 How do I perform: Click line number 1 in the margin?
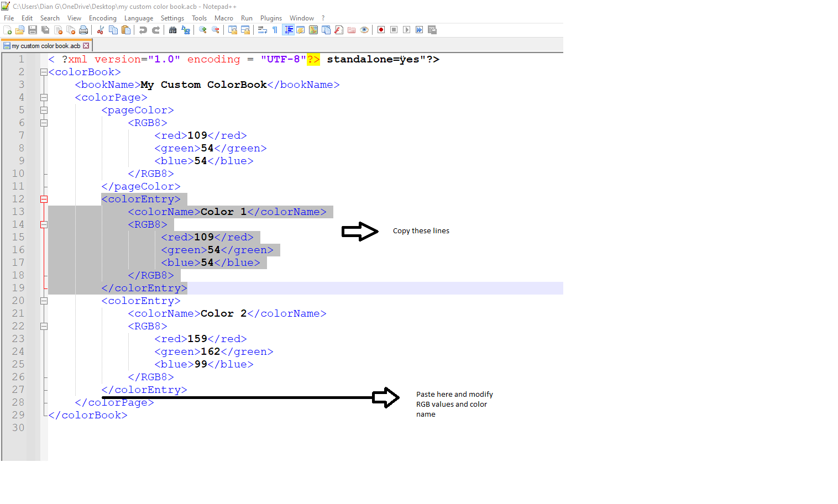pos(22,59)
